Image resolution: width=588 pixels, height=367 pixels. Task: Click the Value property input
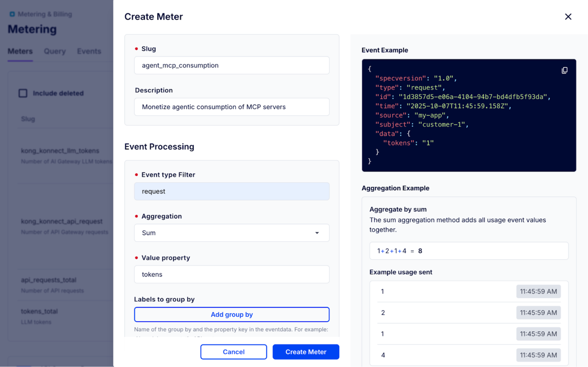232,274
